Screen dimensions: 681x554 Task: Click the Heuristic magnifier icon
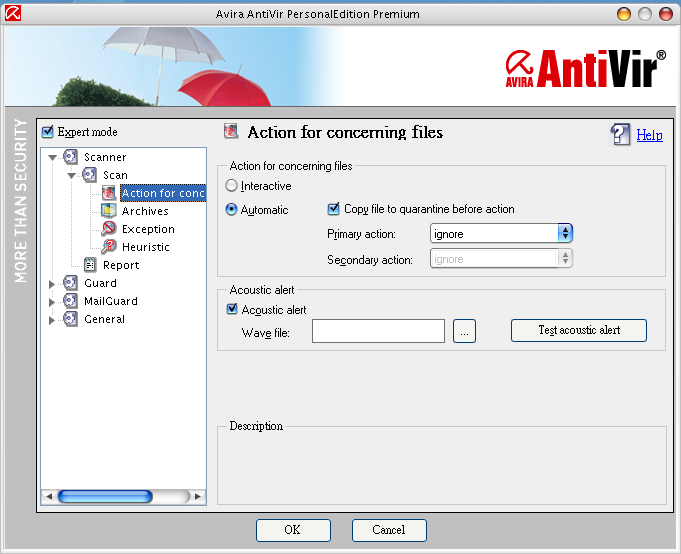[109, 247]
